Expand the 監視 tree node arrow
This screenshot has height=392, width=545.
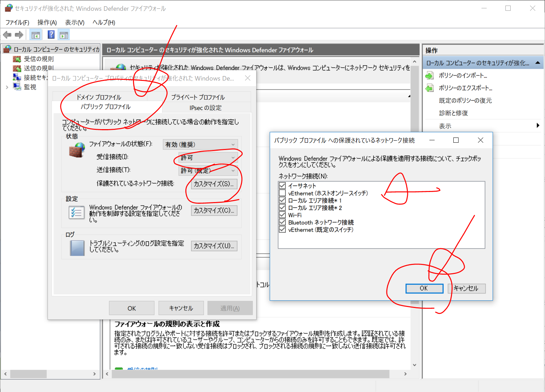pos(7,87)
